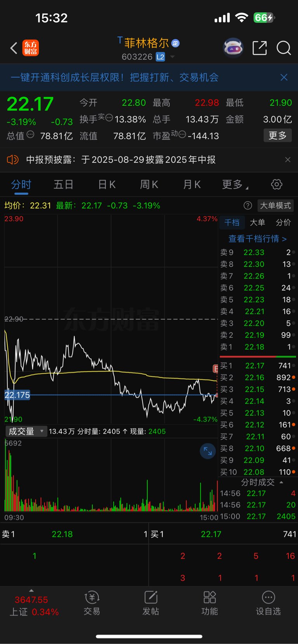Tap the question mark help icon
This screenshot has height=644, width=298.
point(248,206)
